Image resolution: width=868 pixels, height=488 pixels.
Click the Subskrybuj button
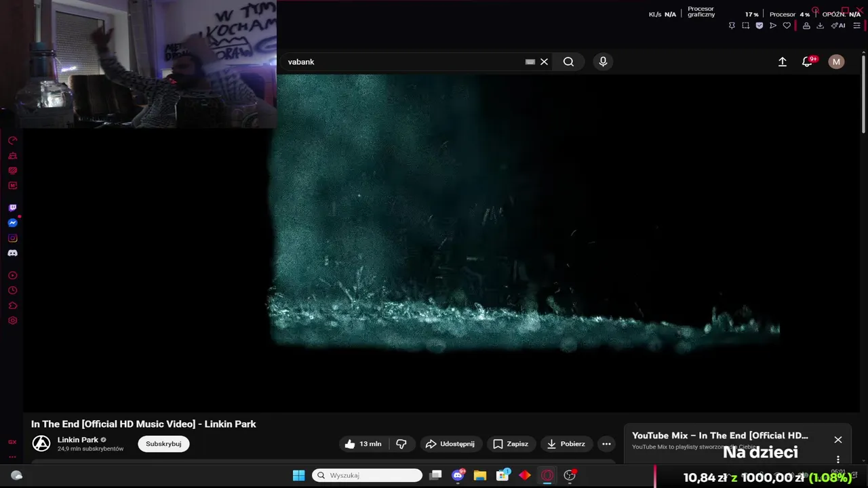point(163,444)
